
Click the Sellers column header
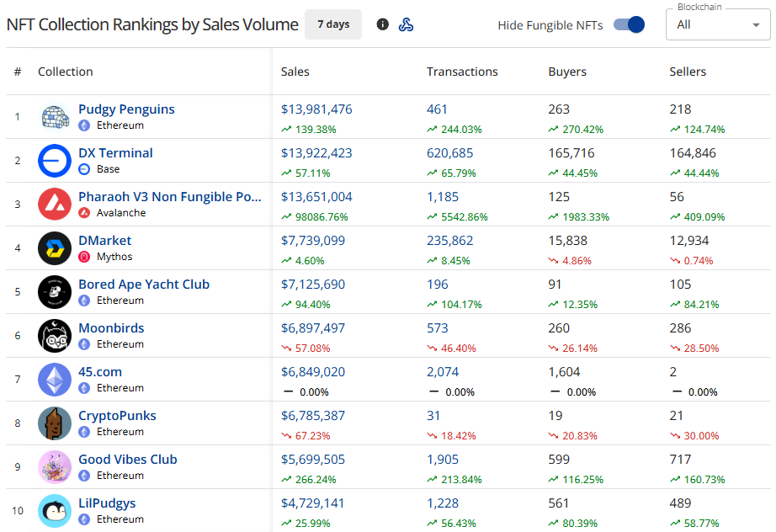688,72
